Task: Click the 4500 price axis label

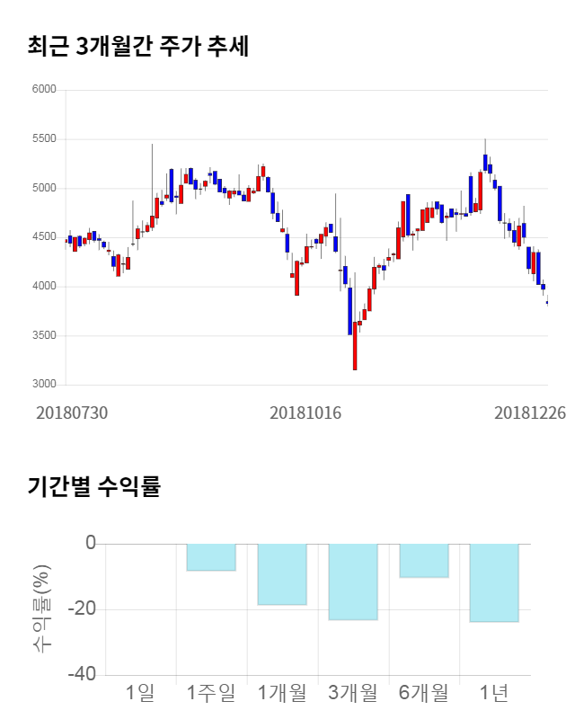Action: 44,237
